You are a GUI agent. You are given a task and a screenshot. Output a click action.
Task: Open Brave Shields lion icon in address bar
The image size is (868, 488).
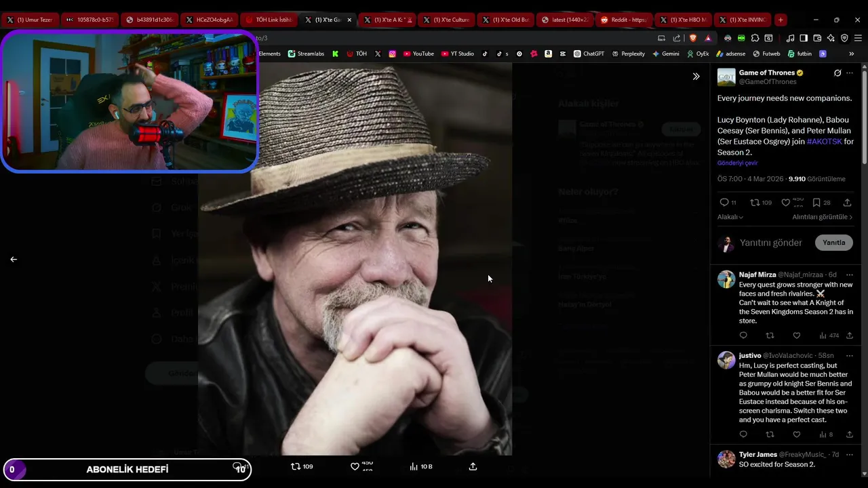click(692, 38)
